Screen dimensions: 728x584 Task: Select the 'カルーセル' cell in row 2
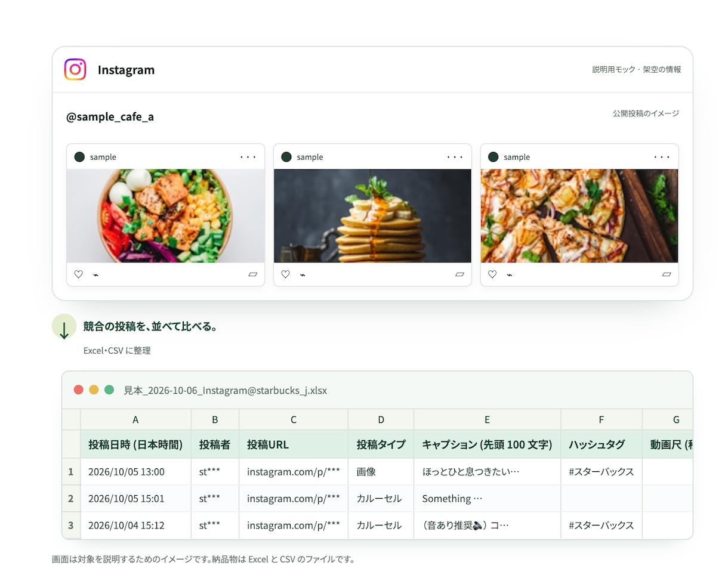(381, 498)
